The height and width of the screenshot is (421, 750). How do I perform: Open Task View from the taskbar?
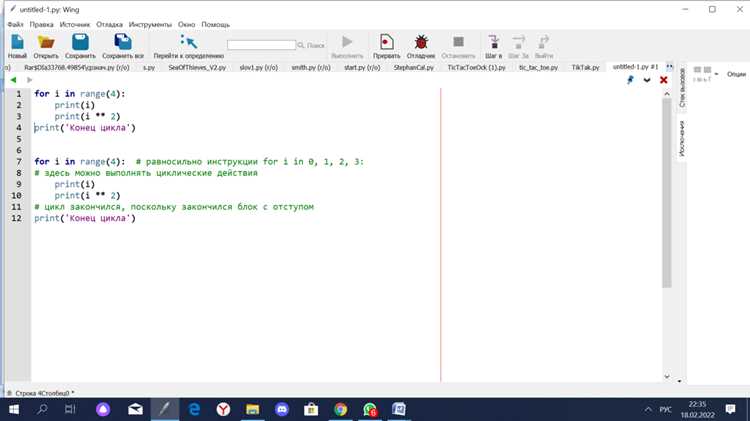click(x=70, y=410)
